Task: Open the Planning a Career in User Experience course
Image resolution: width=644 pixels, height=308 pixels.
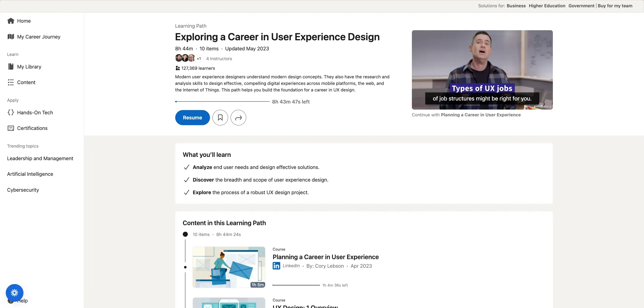Action: point(326,257)
